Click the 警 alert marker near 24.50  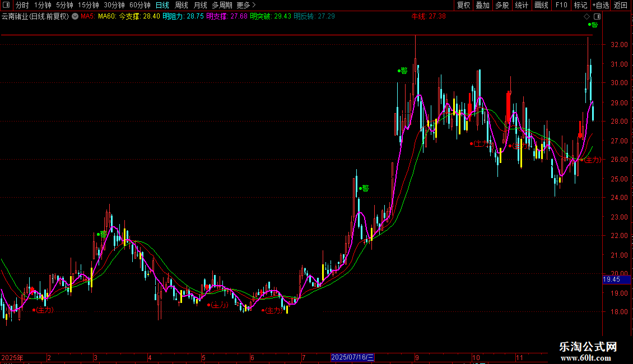point(364,188)
